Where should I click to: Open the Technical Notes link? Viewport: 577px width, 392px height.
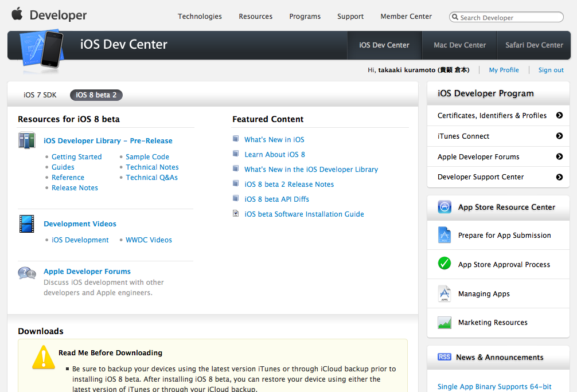pyautogui.click(x=152, y=167)
